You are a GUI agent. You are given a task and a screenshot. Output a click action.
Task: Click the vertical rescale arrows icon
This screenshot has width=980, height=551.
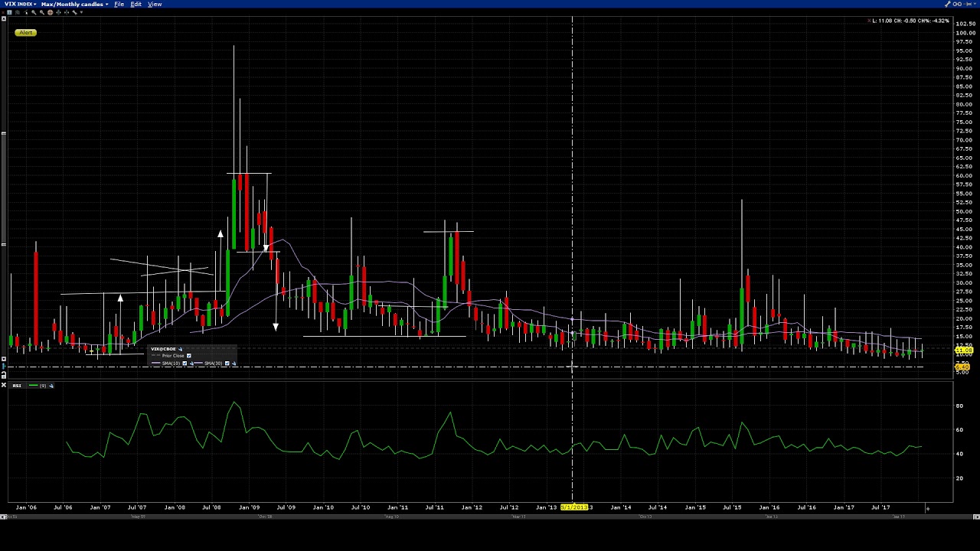pos(58,12)
